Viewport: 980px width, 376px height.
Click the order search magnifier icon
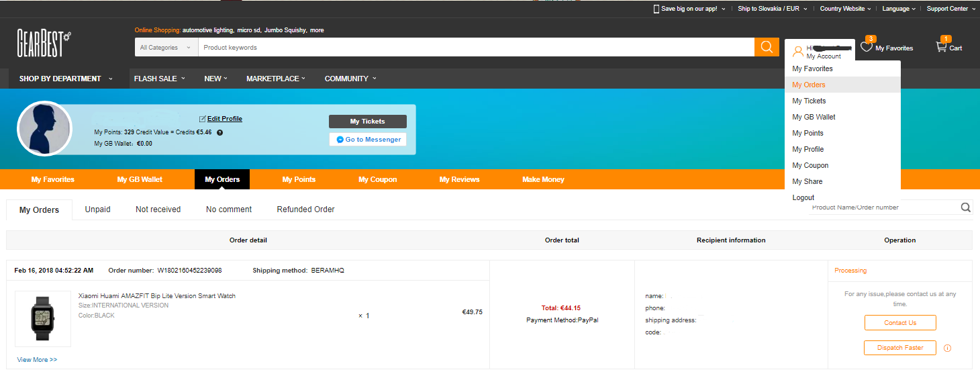pyautogui.click(x=965, y=207)
